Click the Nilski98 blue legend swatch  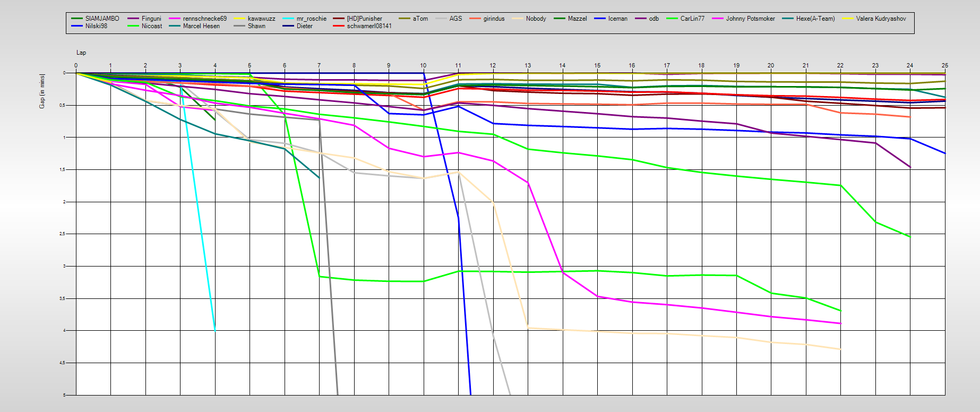(77, 26)
